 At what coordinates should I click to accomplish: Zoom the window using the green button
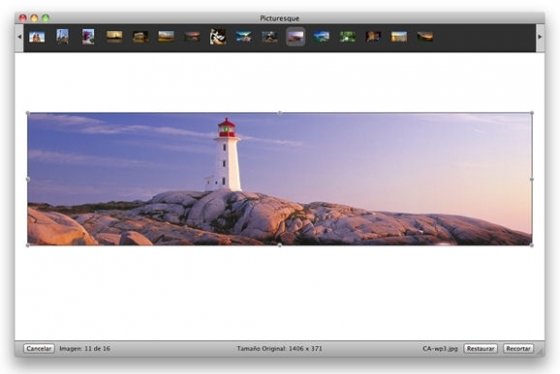click(46, 18)
